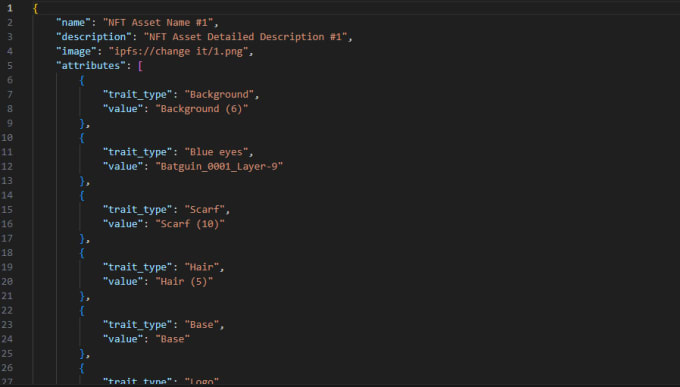Click the "Hair (5)" value string
This screenshot has width=680, height=387.
(x=184, y=282)
